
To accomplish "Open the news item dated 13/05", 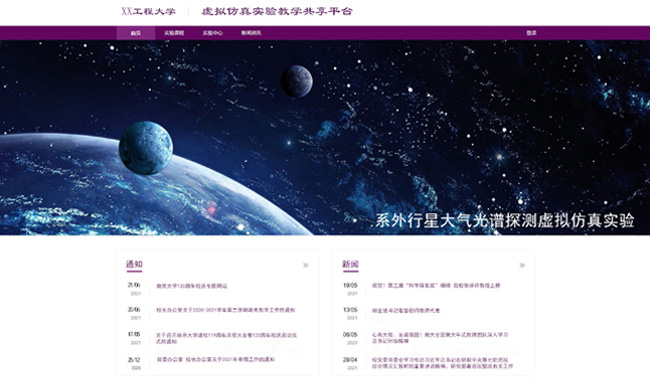I will (x=406, y=310).
